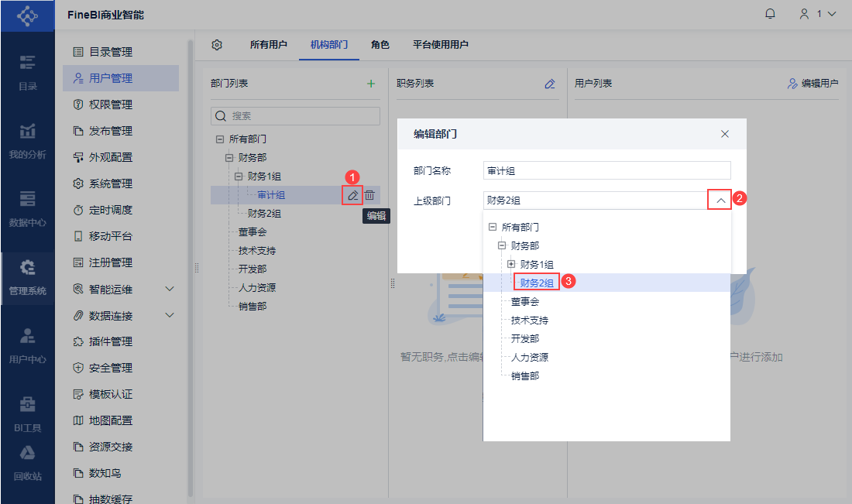Image resolution: width=852 pixels, height=504 pixels.
Task: Collapse 财务1组 in the department list
Action: 239,177
